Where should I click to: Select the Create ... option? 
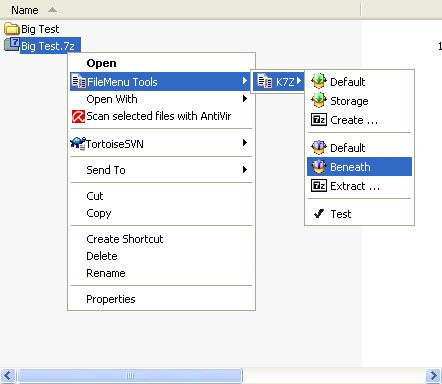point(359,120)
